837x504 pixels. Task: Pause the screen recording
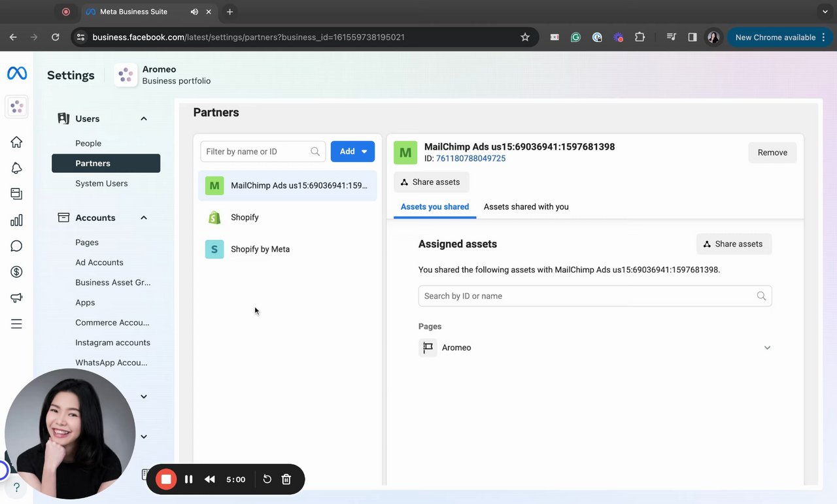[x=188, y=480]
